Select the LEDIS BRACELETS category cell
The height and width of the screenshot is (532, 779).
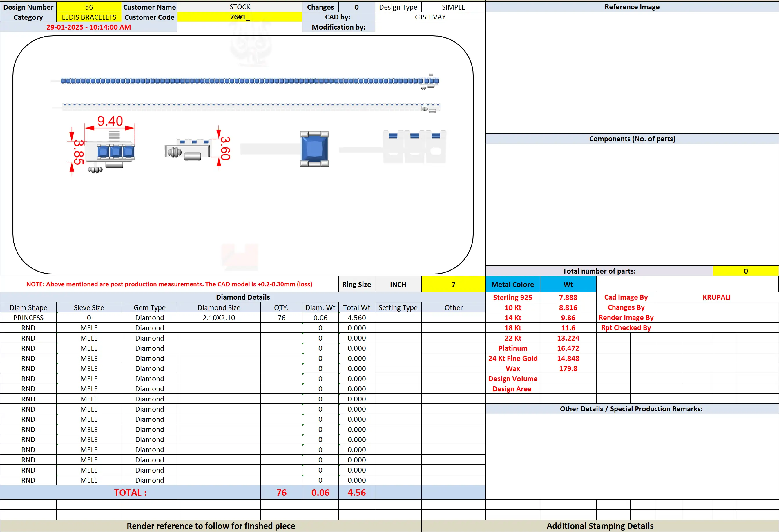pos(89,17)
